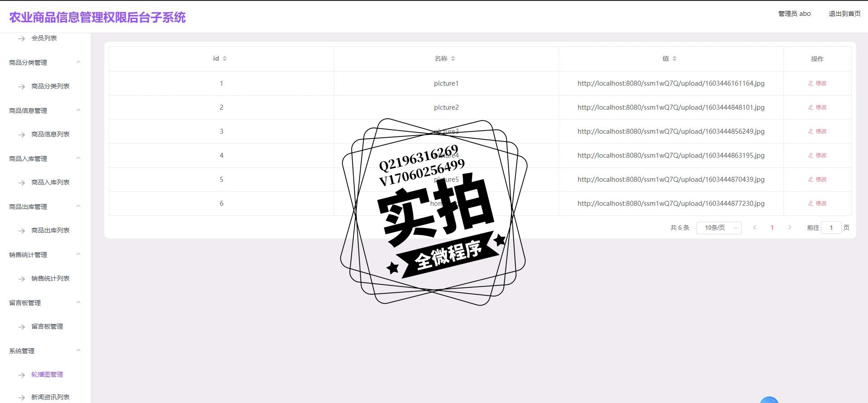Select page number 1
868x403 pixels.
coord(772,228)
